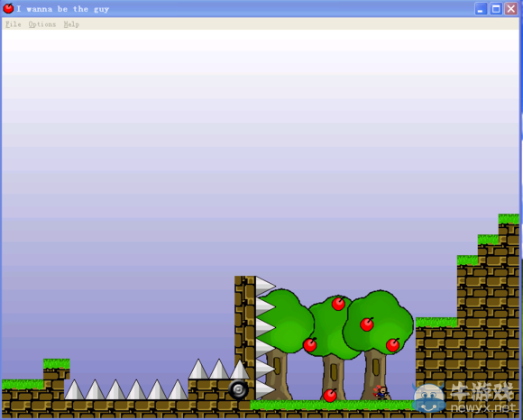Click the cherry between the left and middle trees

[310, 345]
